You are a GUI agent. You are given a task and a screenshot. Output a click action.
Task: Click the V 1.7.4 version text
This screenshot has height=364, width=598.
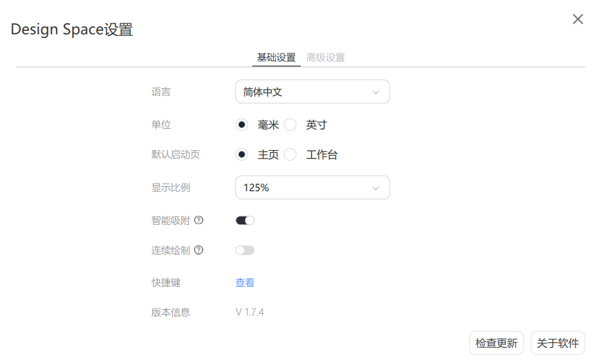(250, 312)
